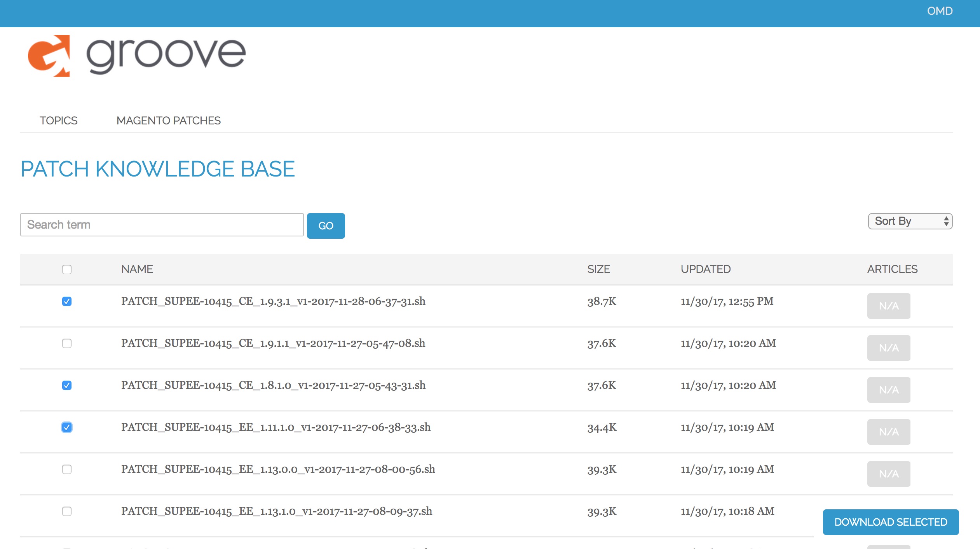
Task: Click the Download Selected button
Action: (891, 522)
